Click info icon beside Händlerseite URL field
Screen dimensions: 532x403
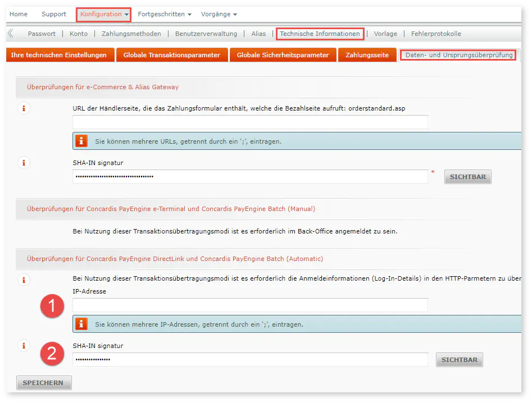tap(24, 108)
